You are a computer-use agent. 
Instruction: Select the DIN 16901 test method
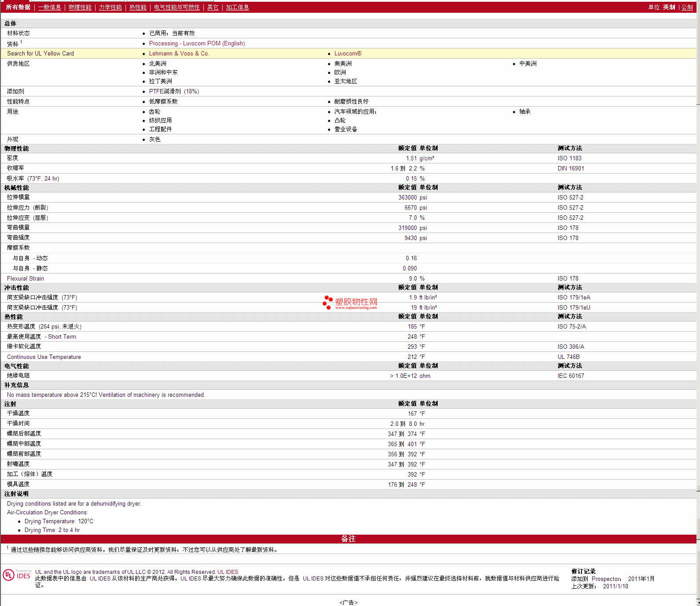pyautogui.click(x=571, y=168)
